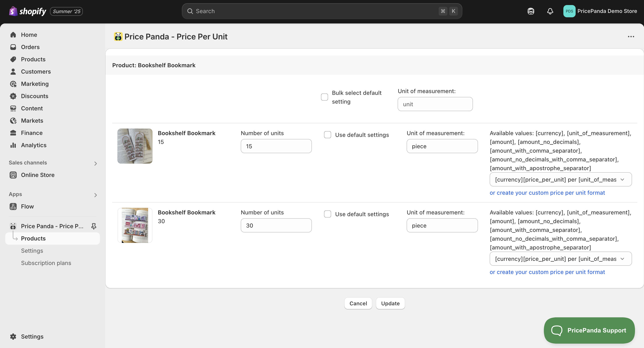Click the Home house icon
Viewport: 644px width, 348px height.
(13, 35)
